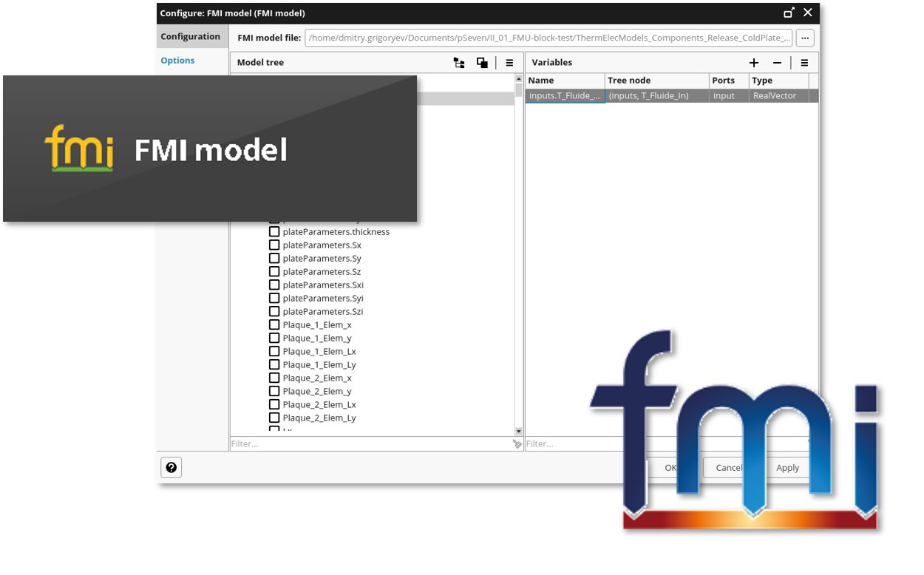
Task: Select the plateParameters.Syi checkbox
Action: coord(274,298)
